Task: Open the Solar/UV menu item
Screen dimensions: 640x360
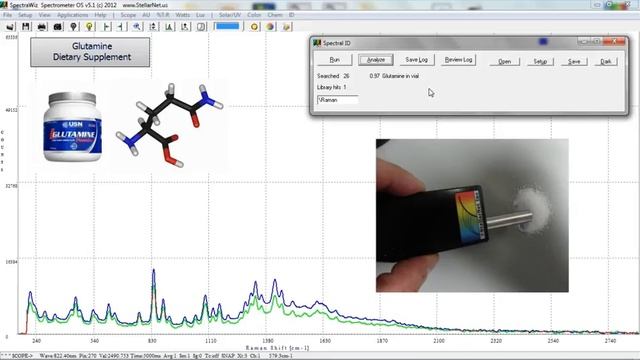Action: (x=230, y=15)
